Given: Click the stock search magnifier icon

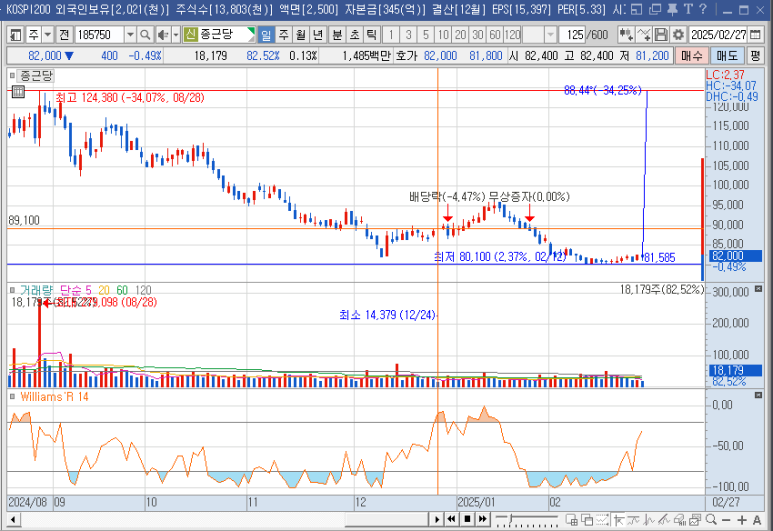Looking at the screenshot, I should (x=145, y=35).
